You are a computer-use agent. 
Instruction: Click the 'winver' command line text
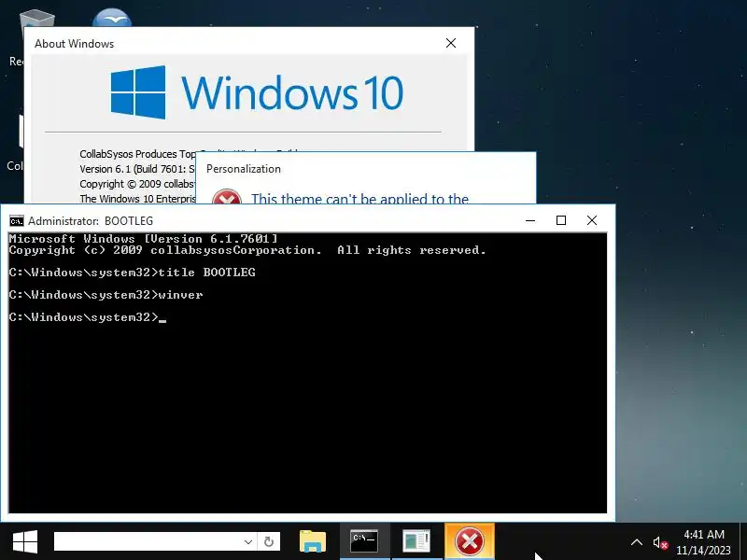tap(180, 295)
